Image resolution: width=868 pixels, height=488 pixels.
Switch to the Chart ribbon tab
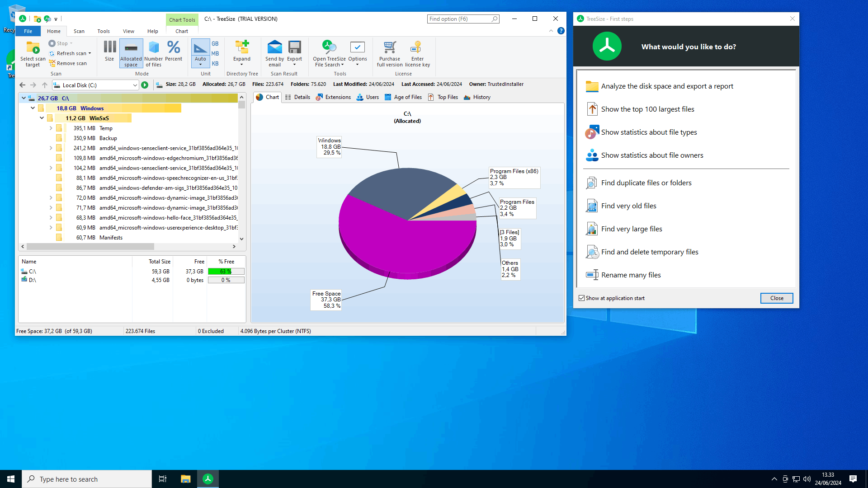click(182, 31)
